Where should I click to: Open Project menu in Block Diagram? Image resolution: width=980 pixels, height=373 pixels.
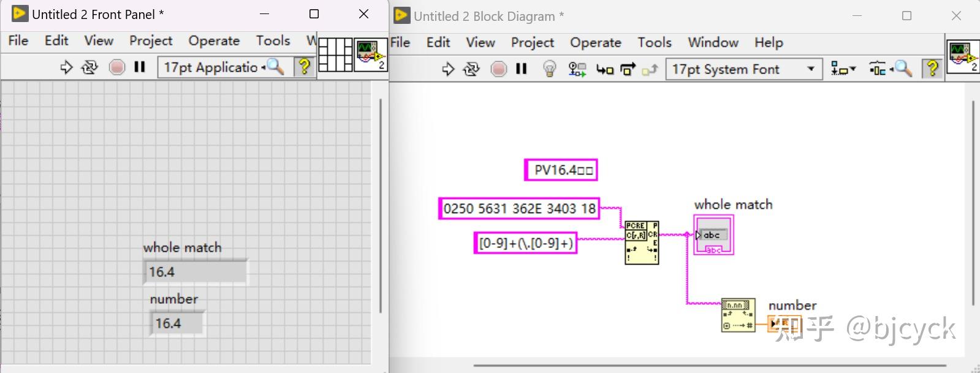point(533,42)
